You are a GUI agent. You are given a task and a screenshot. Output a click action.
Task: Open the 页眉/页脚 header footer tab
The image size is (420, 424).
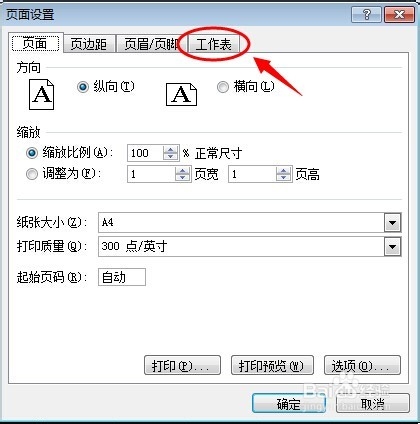click(x=151, y=44)
